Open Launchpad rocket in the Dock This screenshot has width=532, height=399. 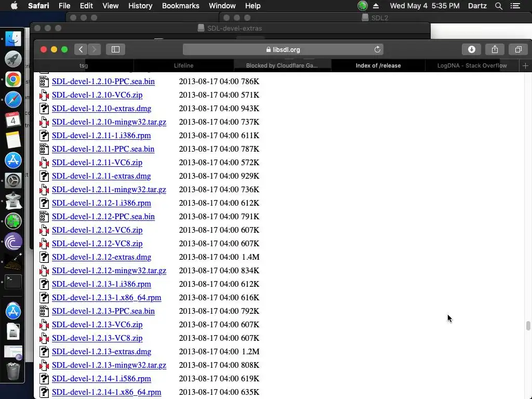[13, 59]
